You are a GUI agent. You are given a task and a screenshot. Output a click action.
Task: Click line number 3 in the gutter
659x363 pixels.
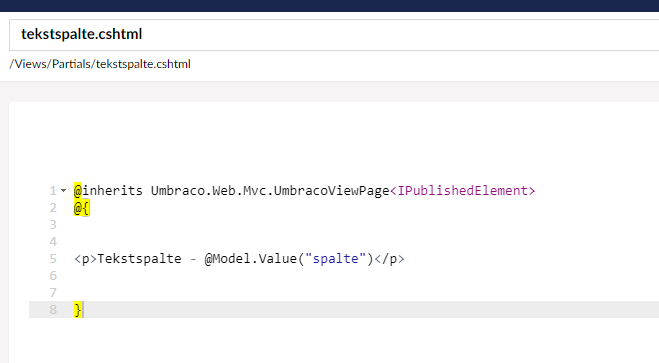pos(53,225)
